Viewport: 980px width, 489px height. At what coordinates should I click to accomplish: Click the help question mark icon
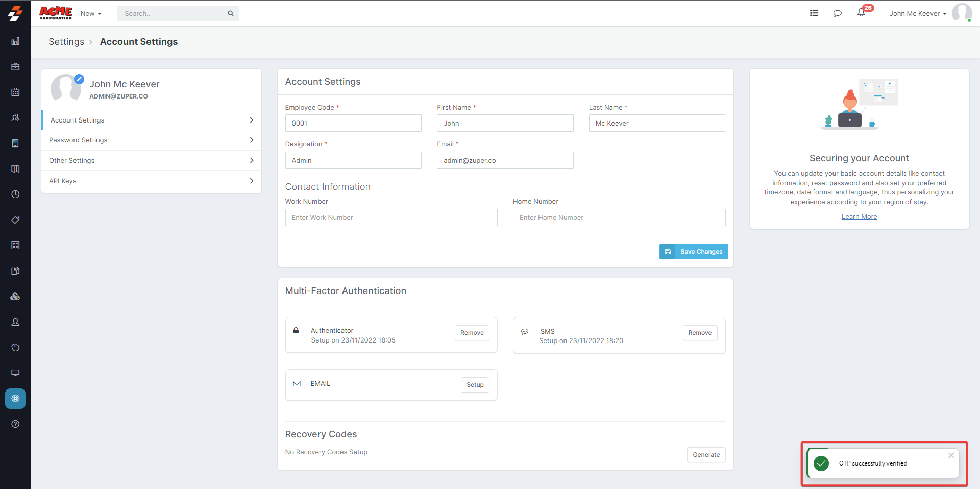15,424
